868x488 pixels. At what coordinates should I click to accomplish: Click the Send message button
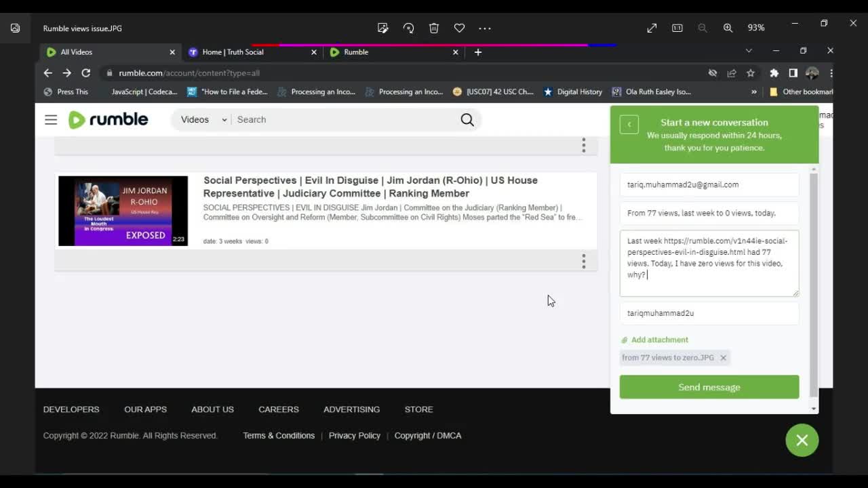709,387
